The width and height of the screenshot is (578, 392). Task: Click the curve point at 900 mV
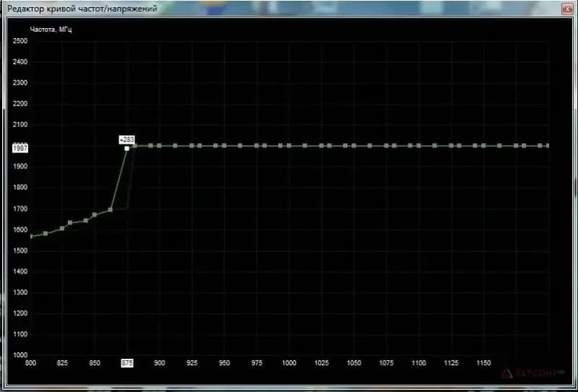pos(159,146)
